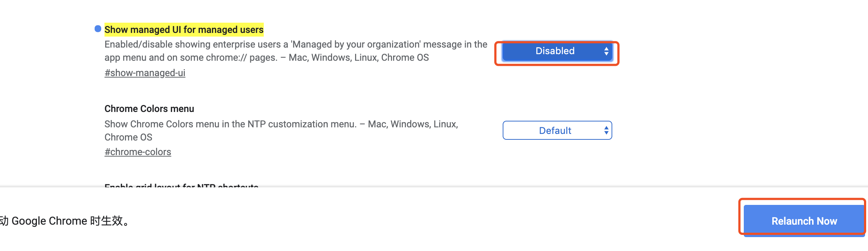Click the arrows on the Default select box
This screenshot has height=251, width=868.
[606, 131]
